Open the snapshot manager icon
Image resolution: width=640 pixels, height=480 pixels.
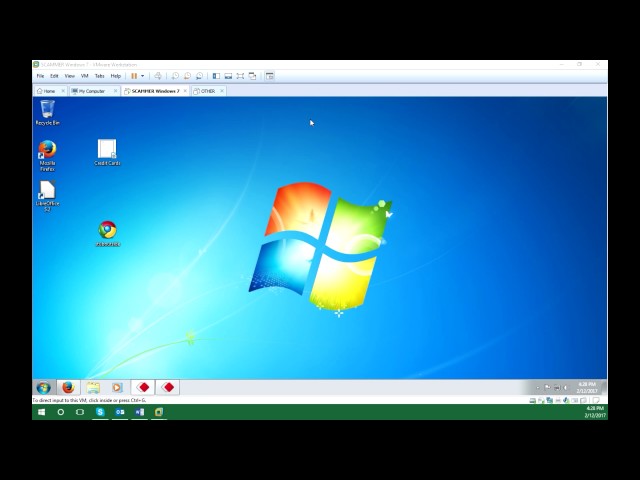pos(199,76)
